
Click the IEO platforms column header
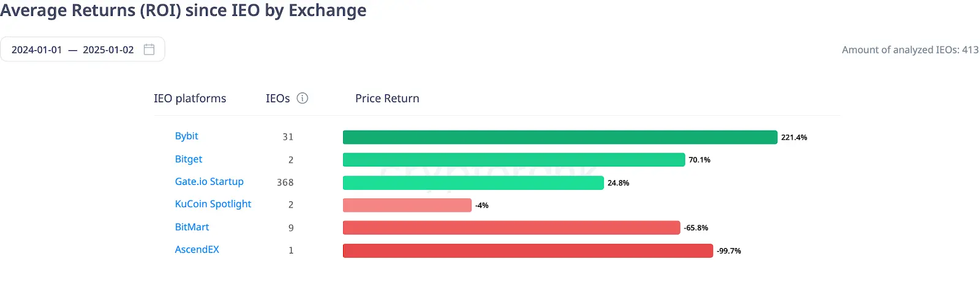tap(190, 99)
